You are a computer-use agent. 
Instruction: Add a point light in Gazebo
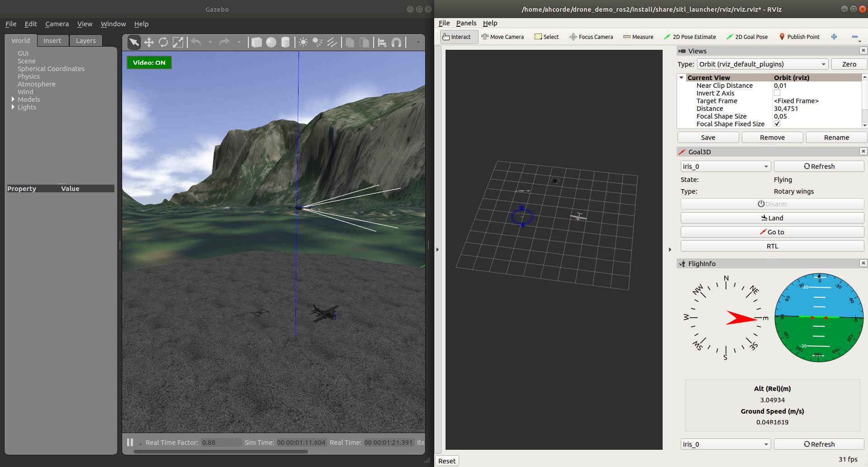pos(303,42)
